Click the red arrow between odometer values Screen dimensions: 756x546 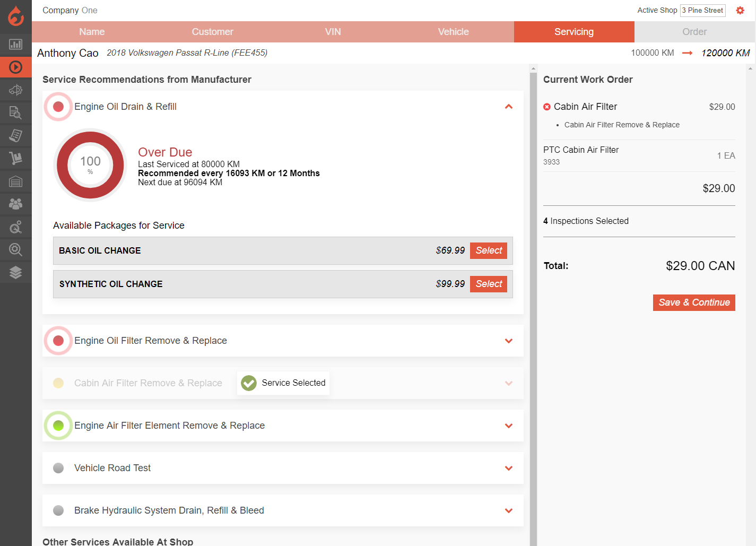coord(688,53)
